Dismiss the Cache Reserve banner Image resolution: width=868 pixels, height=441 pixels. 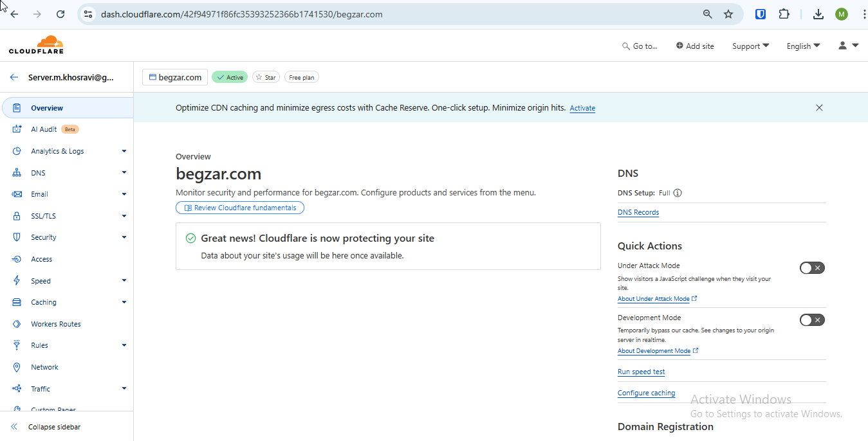click(x=819, y=108)
